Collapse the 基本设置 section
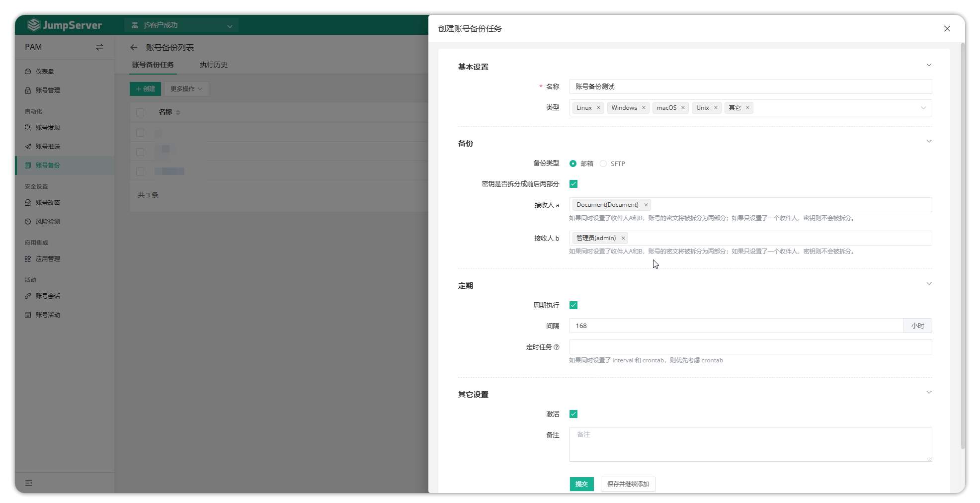Image resolution: width=980 pixels, height=503 pixels. (x=928, y=65)
